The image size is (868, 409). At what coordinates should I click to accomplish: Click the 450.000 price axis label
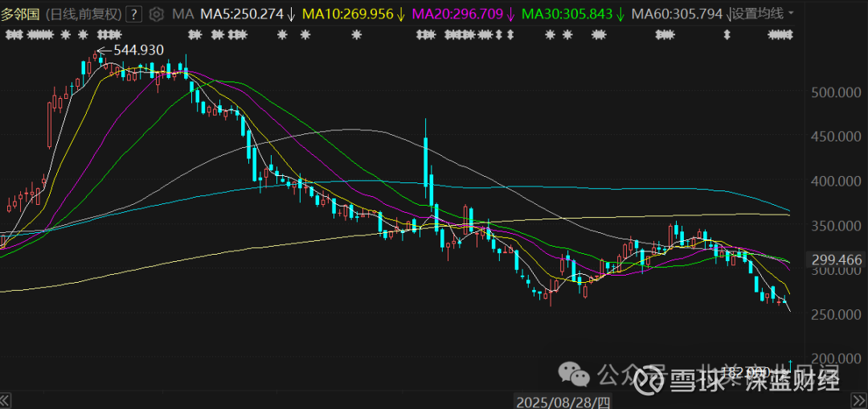[837, 137]
